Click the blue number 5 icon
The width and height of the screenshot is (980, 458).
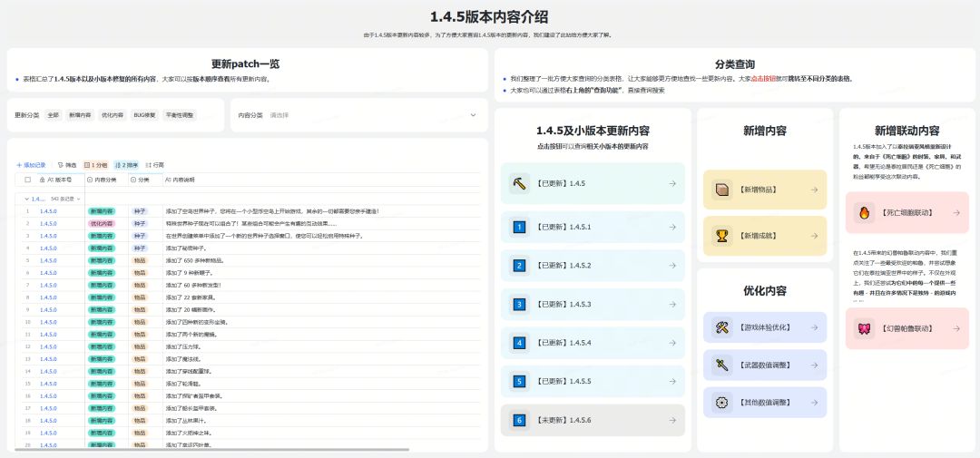click(519, 381)
